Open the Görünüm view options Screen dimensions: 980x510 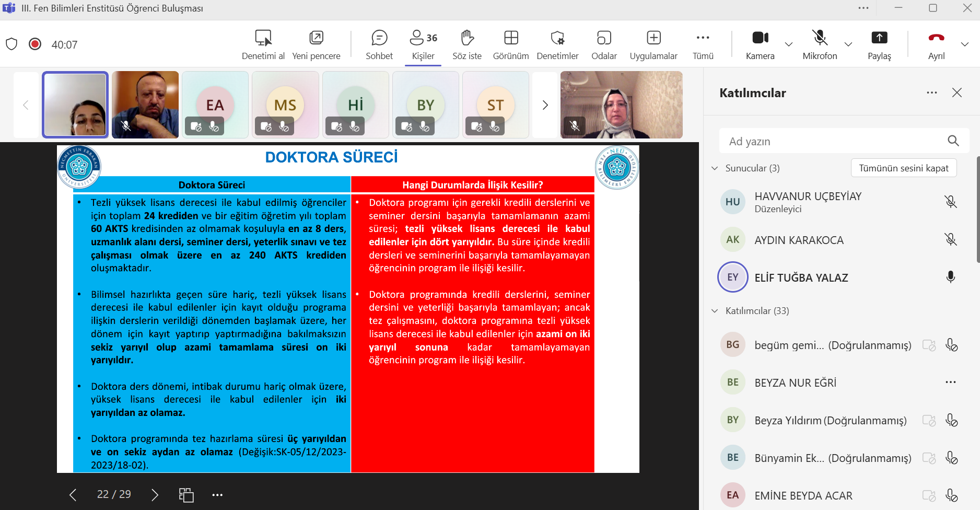(x=510, y=44)
